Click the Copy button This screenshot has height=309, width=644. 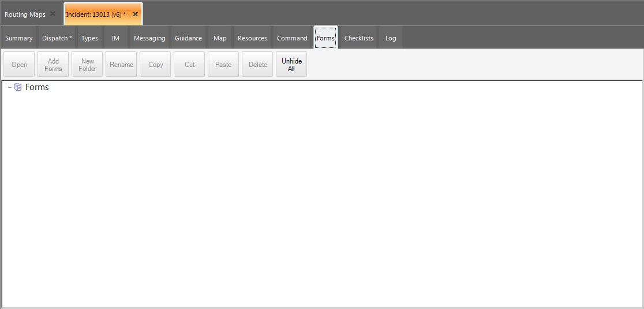click(x=155, y=64)
